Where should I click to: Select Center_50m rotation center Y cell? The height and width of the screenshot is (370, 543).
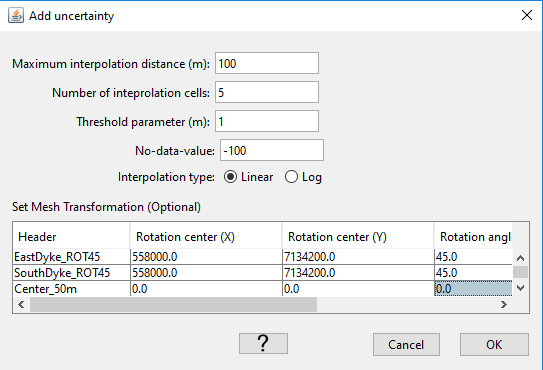(358, 289)
